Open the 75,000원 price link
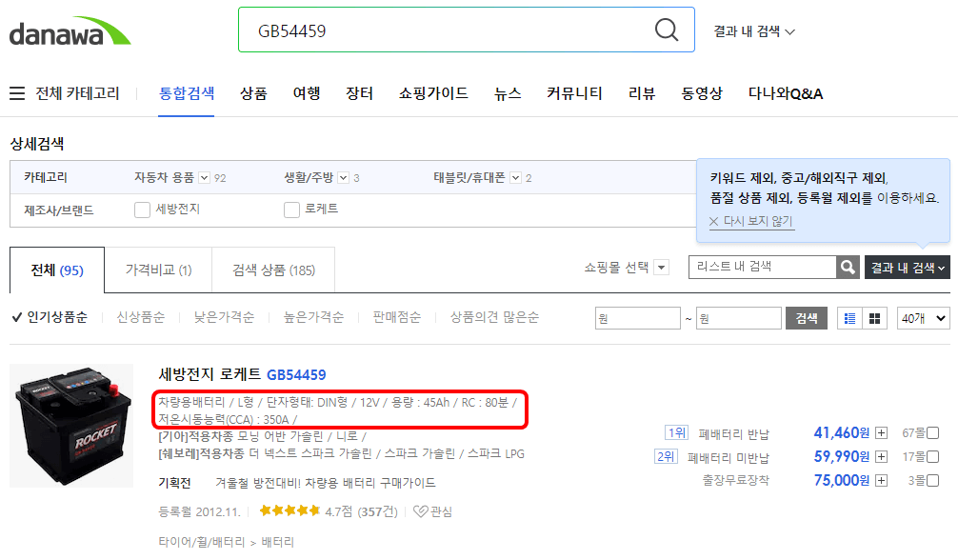The height and width of the screenshot is (560, 958). point(841,481)
